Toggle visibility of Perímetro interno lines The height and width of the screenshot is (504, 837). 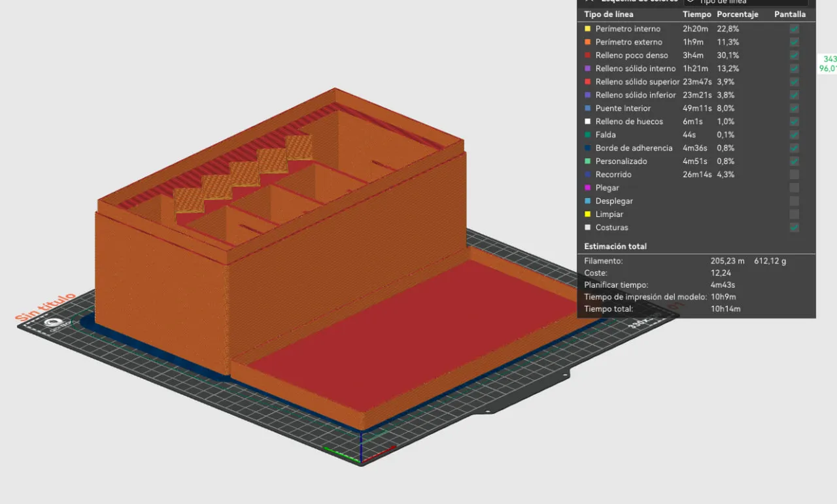[794, 29]
